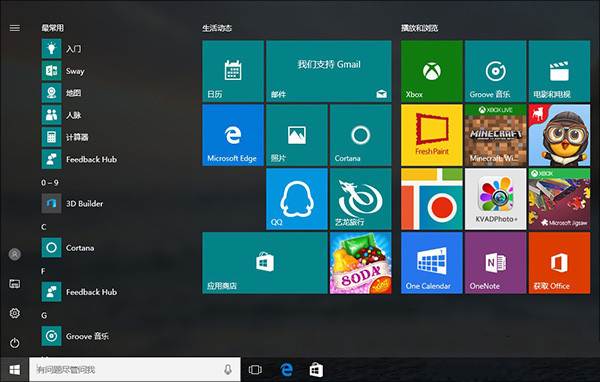Open the hamburger menu at top left
Viewport: 600px width, 382px height.
15,28
